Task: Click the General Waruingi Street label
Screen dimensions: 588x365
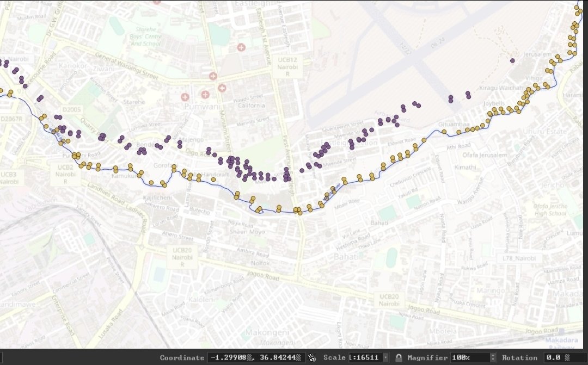Action: (126, 66)
